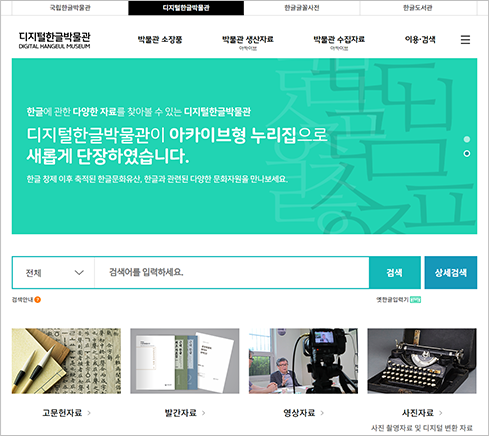Open the 옛한글입력기 link
489x436 pixels.
click(392, 300)
